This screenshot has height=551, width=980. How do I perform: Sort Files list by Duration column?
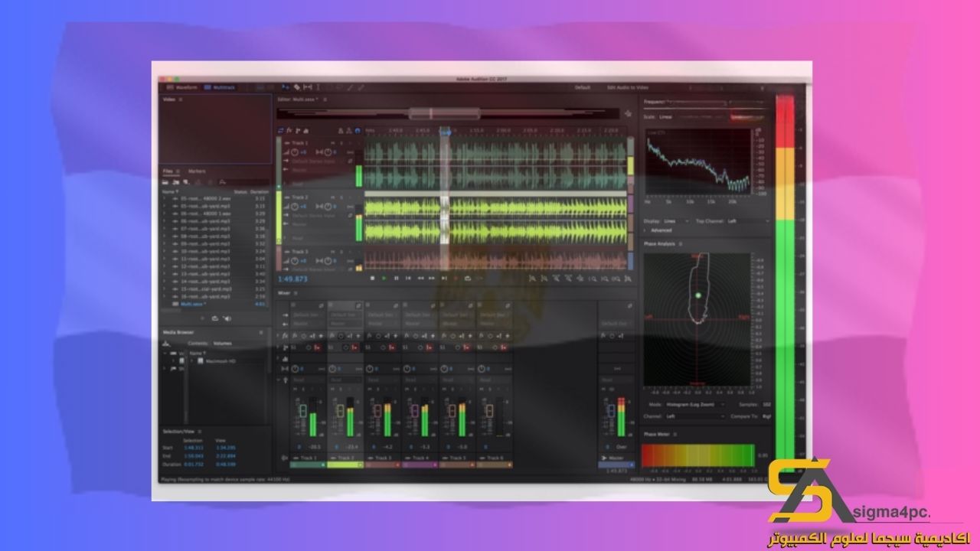pyautogui.click(x=260, y=191)
